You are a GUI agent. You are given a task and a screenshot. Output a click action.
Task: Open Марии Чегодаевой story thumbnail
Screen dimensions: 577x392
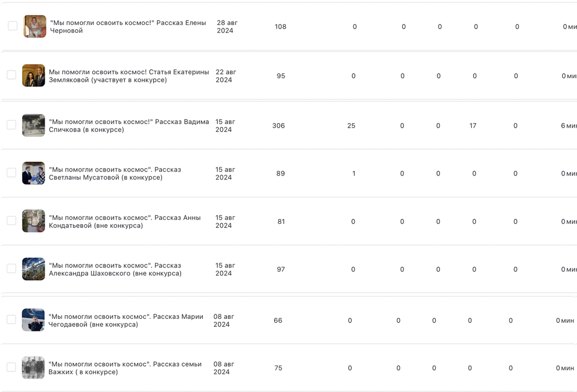click(33, 320)
